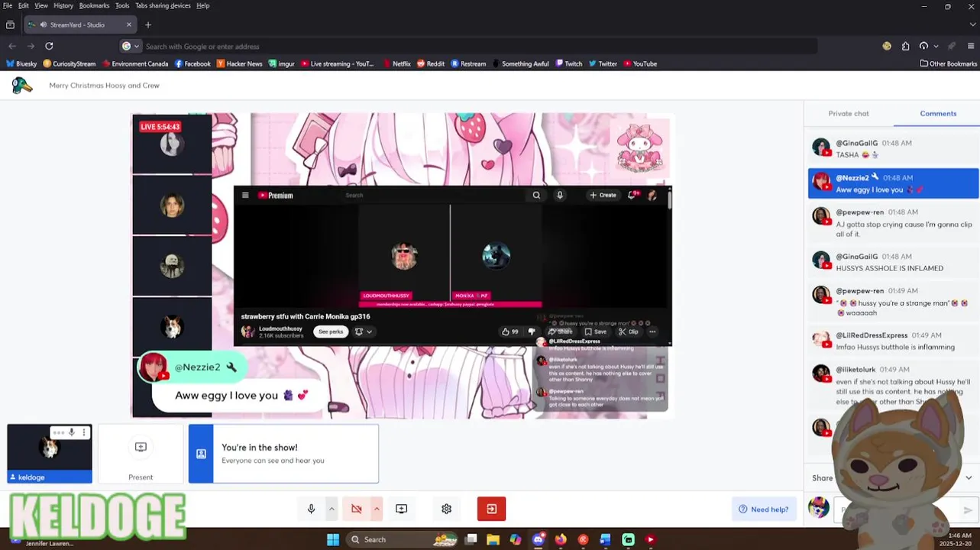Mute the microphone in the StreamYard control bar
980x550 pixels.
click(311, 509)
